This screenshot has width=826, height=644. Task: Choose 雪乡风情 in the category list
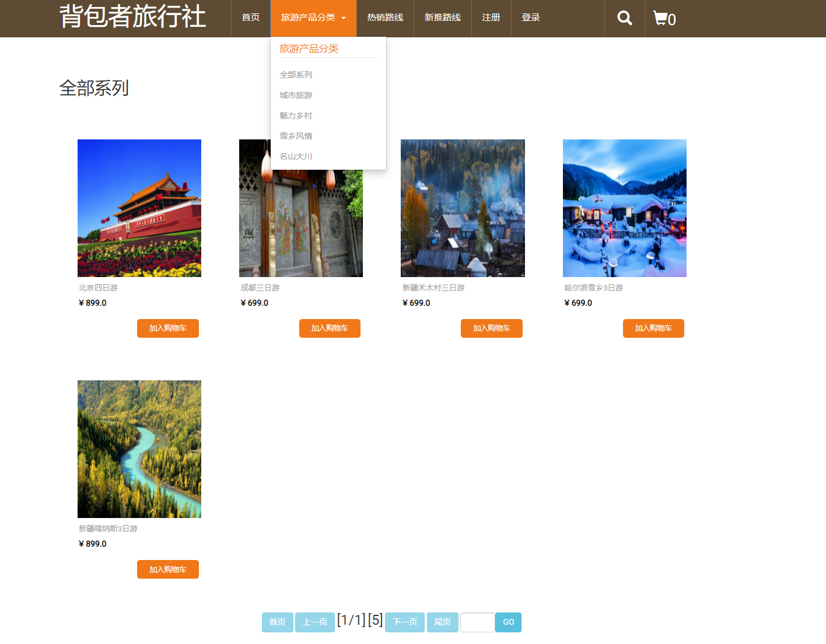[295, 135]
